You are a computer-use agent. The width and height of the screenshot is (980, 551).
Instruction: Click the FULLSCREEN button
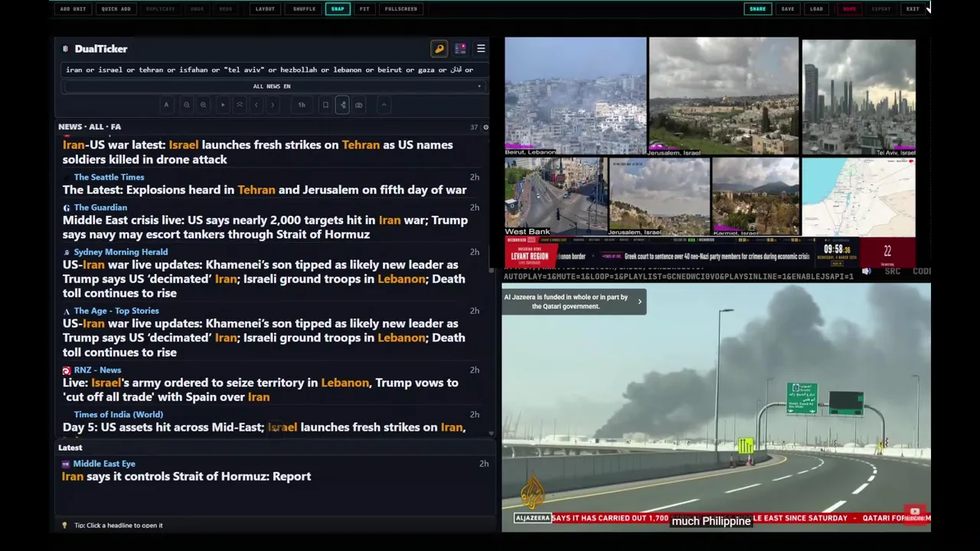pos(401,9)
